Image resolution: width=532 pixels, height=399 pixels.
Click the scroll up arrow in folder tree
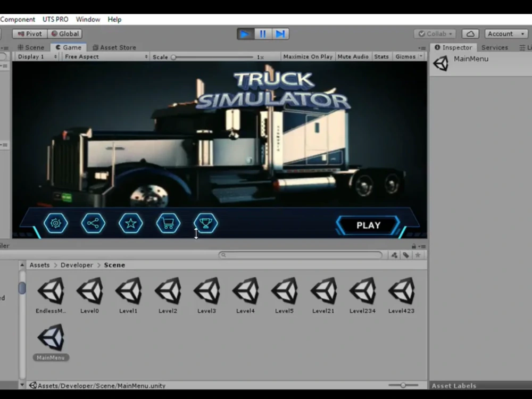tap(22, 264)
